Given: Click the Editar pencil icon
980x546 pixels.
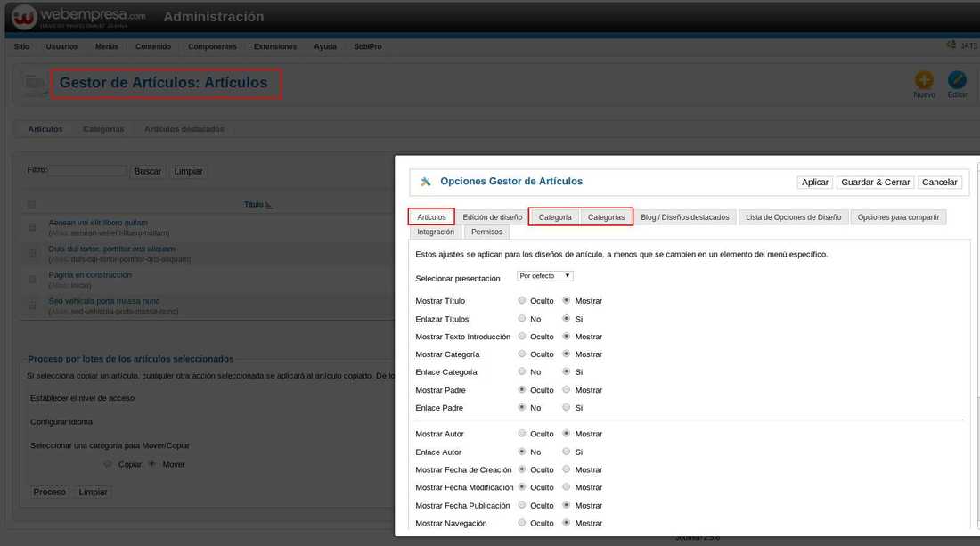Looking at the screenshot, I should click(957, 80).
